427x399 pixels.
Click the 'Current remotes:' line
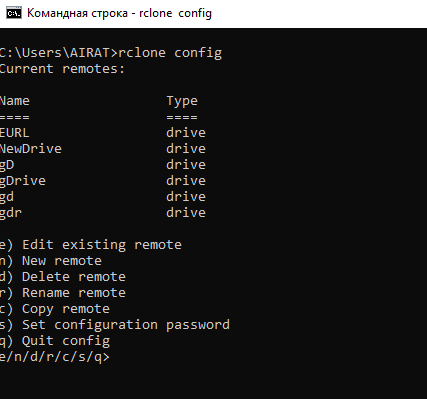pyautogui.click(x=62, y=69)
